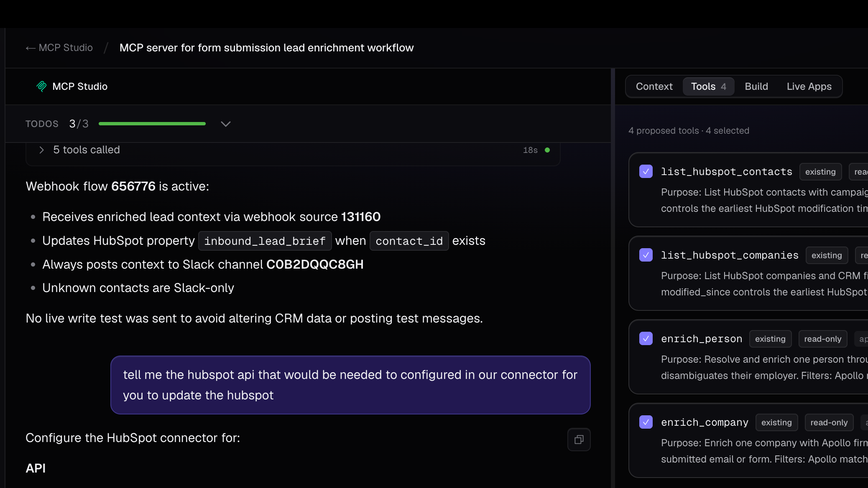The image size is (868, 488).
Task: Open the Build tab
Action: click(756, 86)
